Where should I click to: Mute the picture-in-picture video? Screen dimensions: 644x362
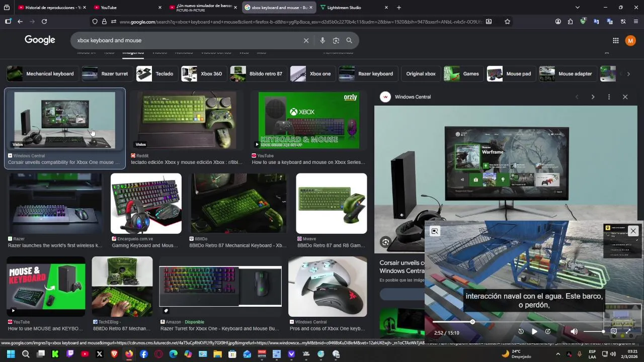pos(574,332)
